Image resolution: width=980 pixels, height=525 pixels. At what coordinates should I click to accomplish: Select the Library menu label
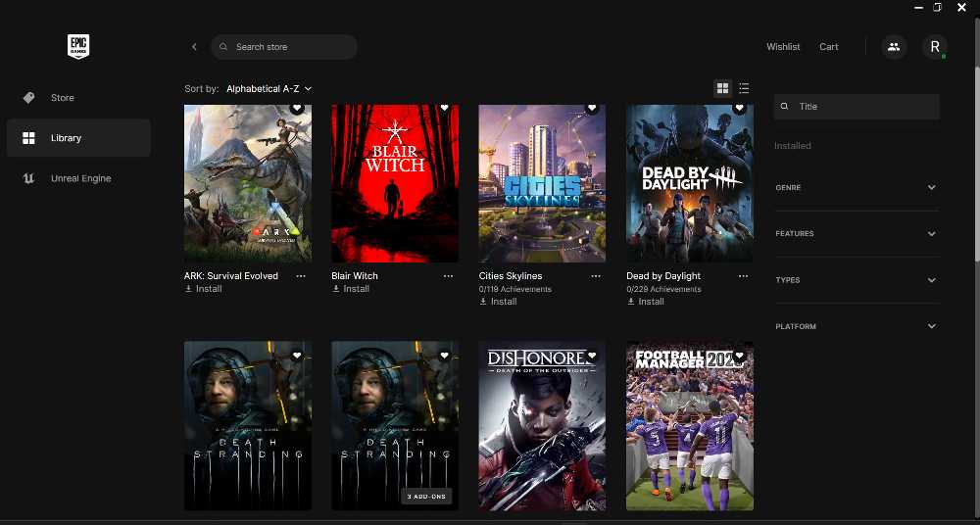(67, 138)
